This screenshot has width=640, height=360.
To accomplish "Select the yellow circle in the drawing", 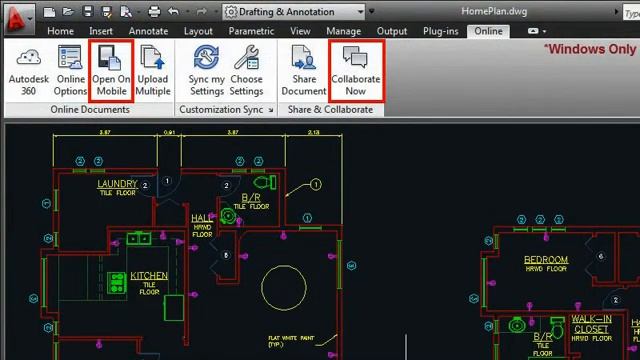I will coord(284,288).
